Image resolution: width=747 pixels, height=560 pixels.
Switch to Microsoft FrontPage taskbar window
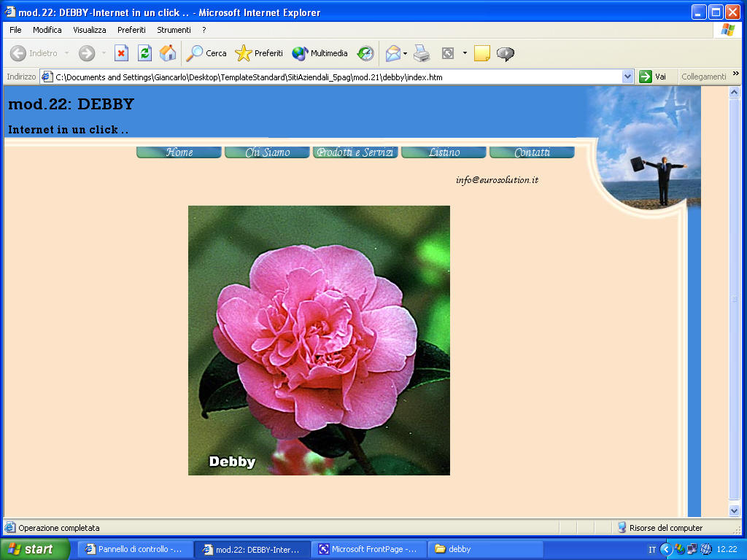coord(370,549)
